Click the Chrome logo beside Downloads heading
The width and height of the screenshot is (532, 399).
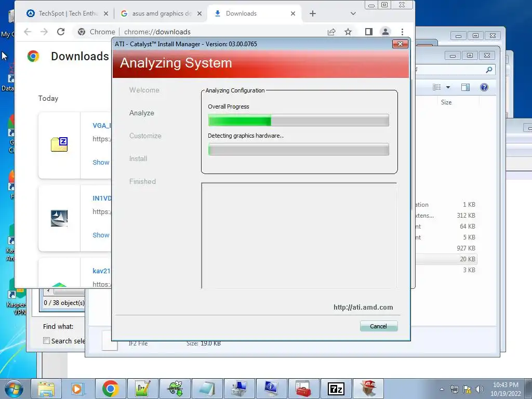pyautogui.click(x=33, y=56)
